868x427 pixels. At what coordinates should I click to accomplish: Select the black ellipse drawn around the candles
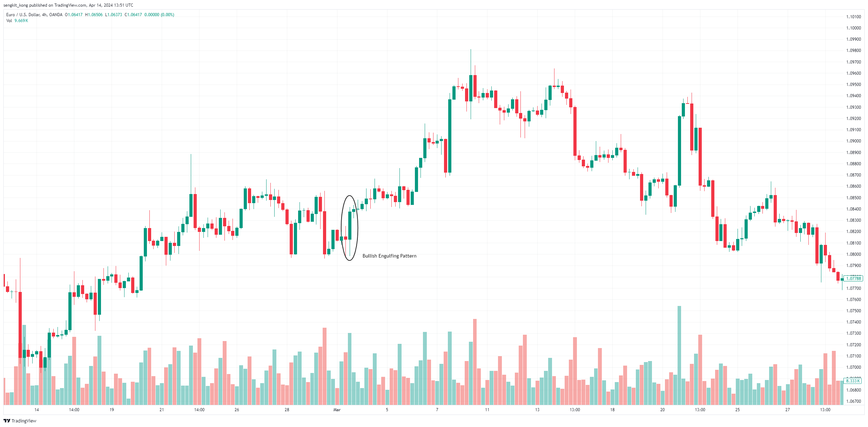click(x=349, y=228)
